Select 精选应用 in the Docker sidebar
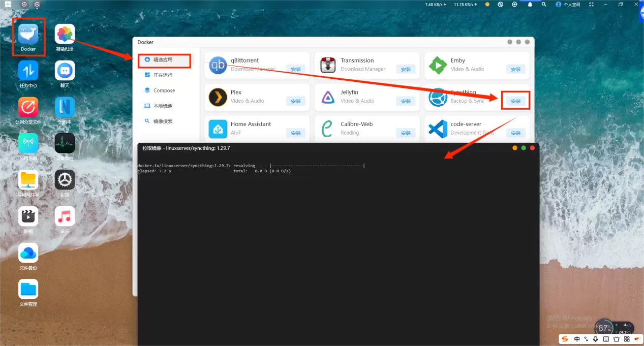644x346 pixels. 163,60
